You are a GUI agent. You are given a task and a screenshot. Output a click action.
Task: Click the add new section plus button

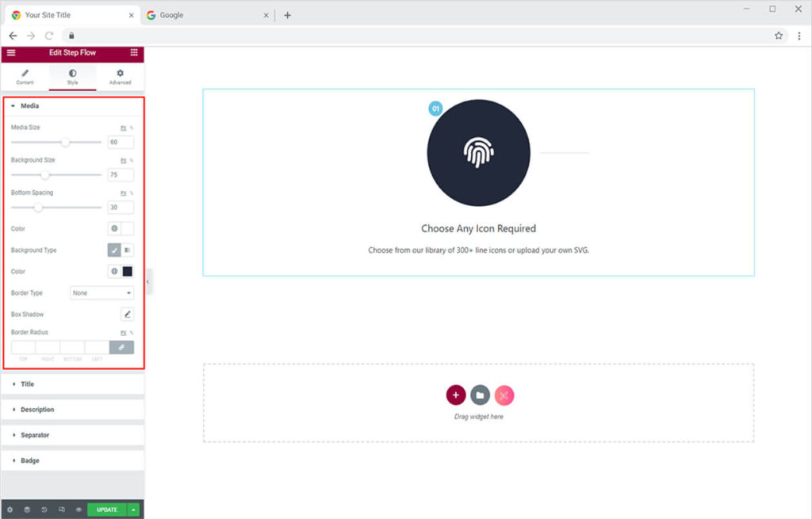[x=455, y=395]
